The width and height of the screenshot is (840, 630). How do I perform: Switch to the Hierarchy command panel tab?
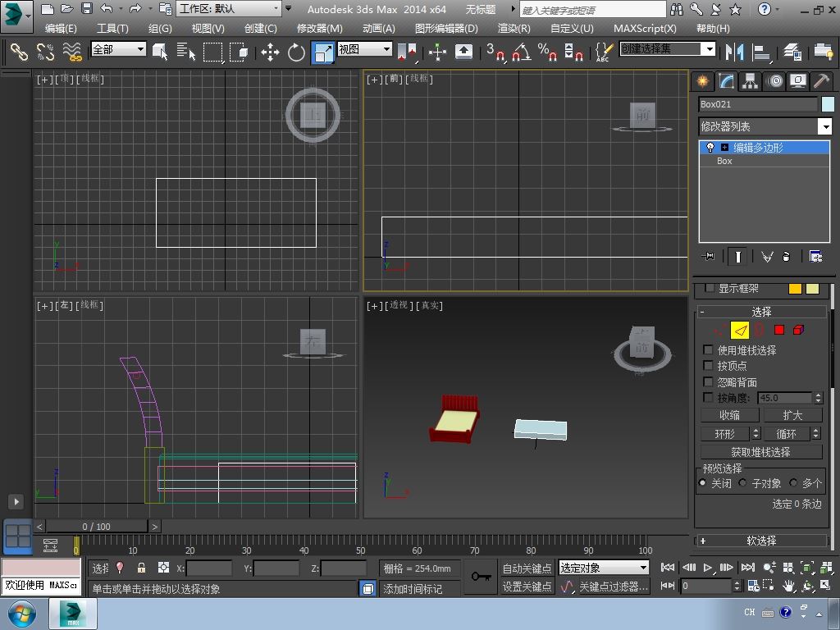click(750, 81)
